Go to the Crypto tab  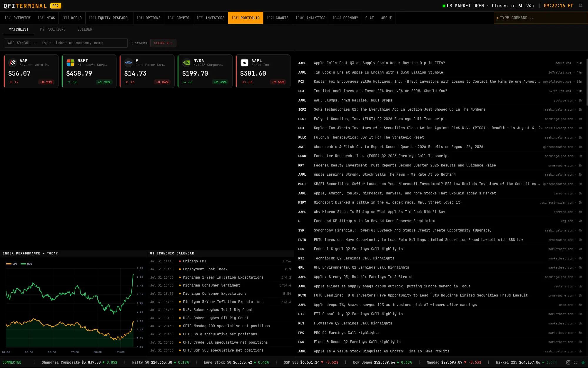178,18
